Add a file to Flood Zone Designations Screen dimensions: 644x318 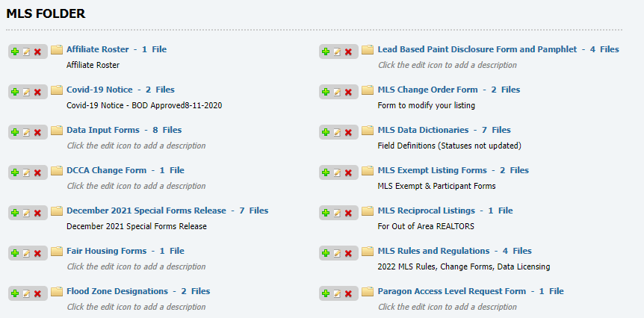15,293
